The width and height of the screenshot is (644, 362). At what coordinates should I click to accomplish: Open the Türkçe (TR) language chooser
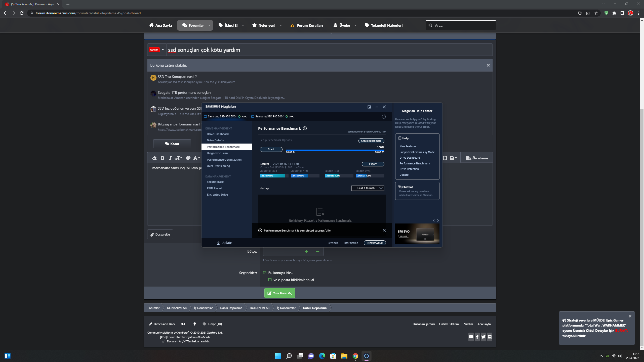click(212, 324)
